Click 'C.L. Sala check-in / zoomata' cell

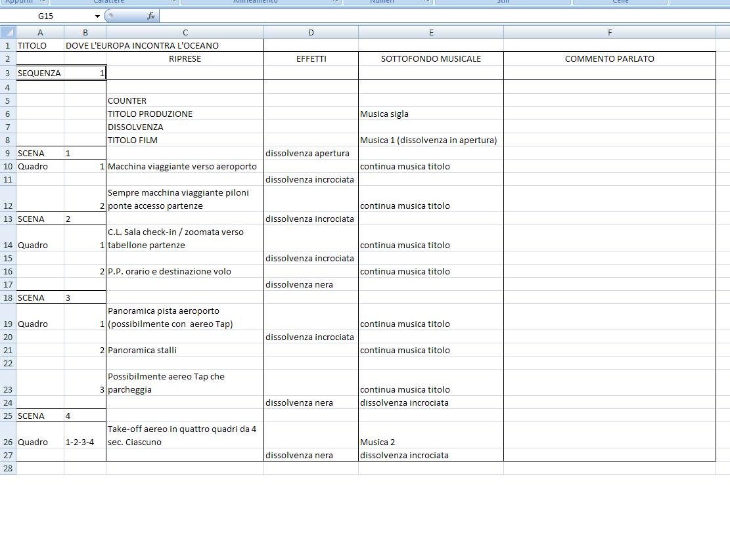[x=185, y=238]
